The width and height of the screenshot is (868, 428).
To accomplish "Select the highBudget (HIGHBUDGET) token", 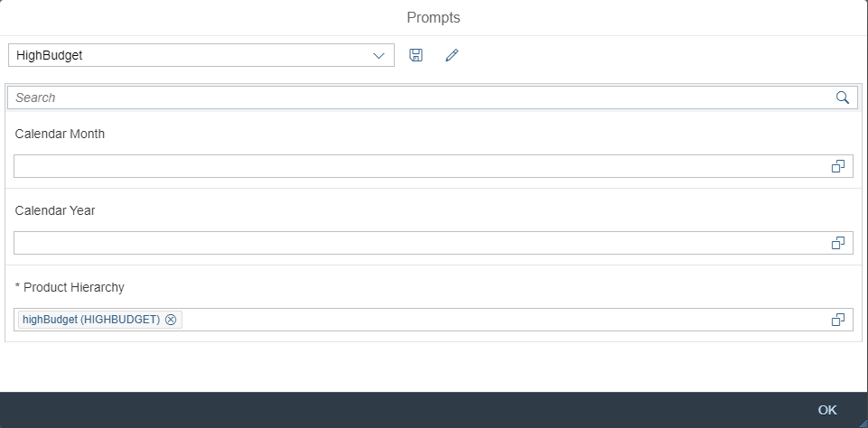I will pos(91,320).
